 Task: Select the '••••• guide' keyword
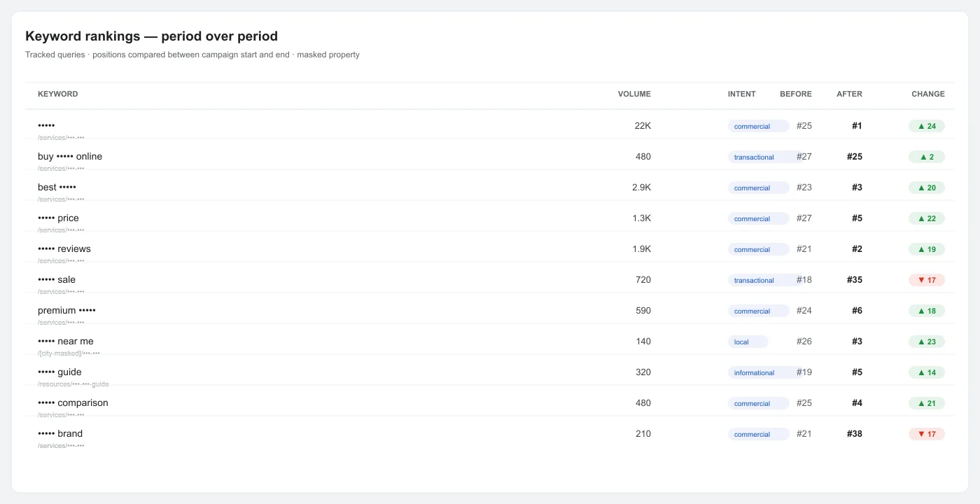(x=59, y=372)
